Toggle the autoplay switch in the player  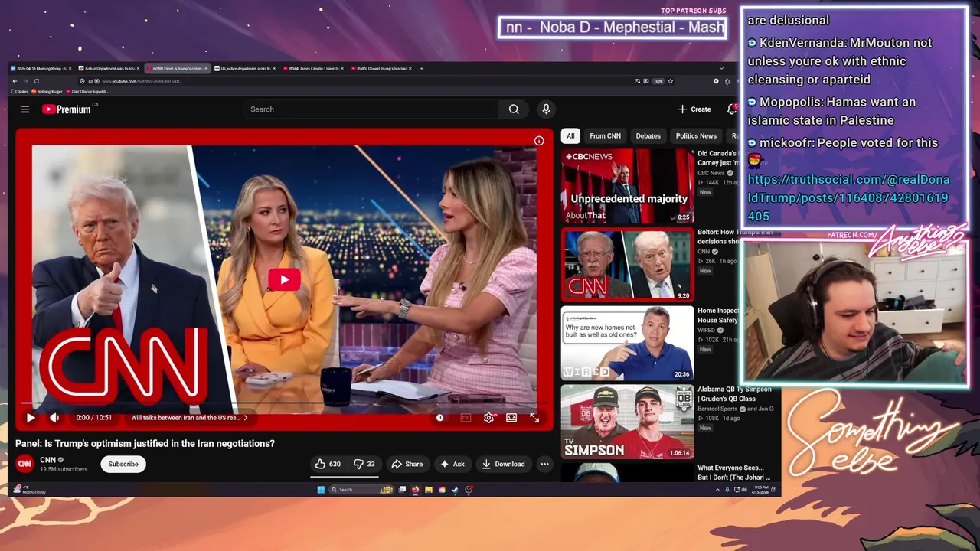click(440, 418)
